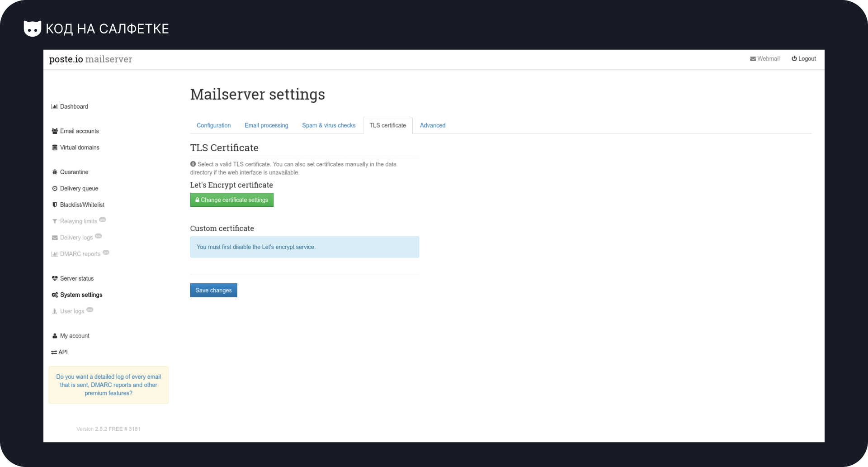Open the Email processing tab

point(266,125)
